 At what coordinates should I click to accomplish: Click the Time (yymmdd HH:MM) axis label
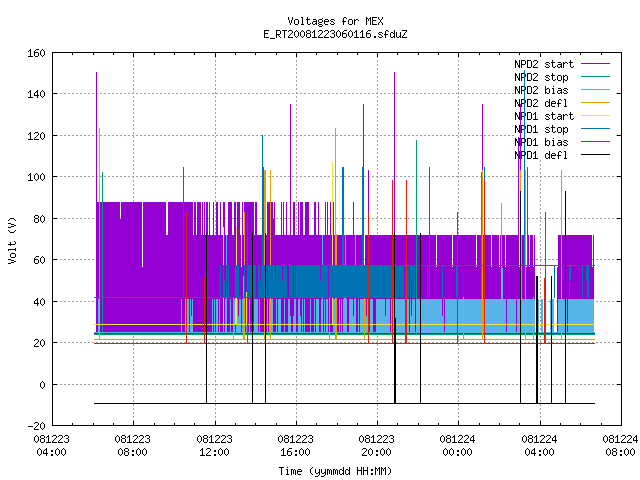click(335, 471)
